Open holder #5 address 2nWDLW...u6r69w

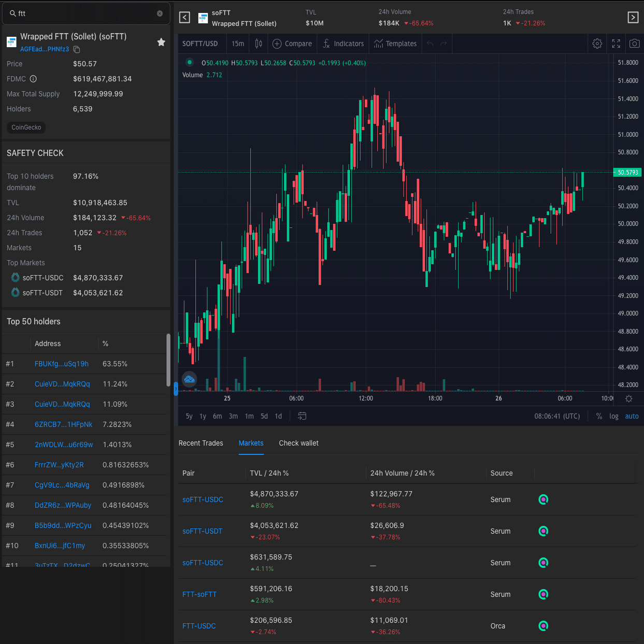coord(64,445)
